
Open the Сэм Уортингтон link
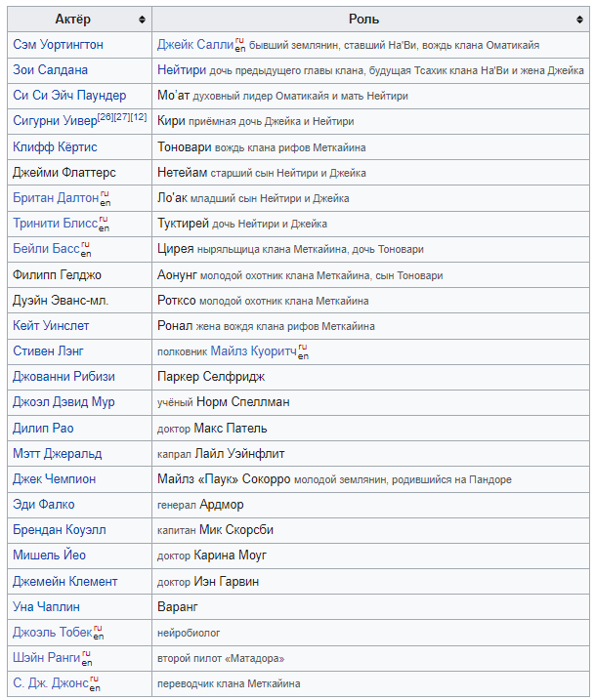click(x=58, y=45)
